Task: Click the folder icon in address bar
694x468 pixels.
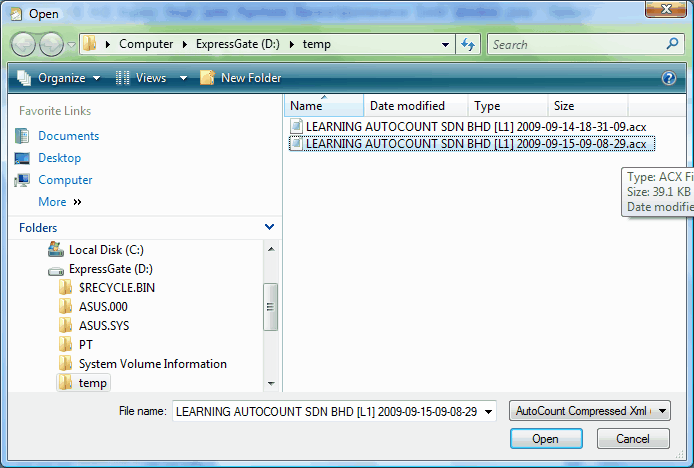Action: [90, 43]
